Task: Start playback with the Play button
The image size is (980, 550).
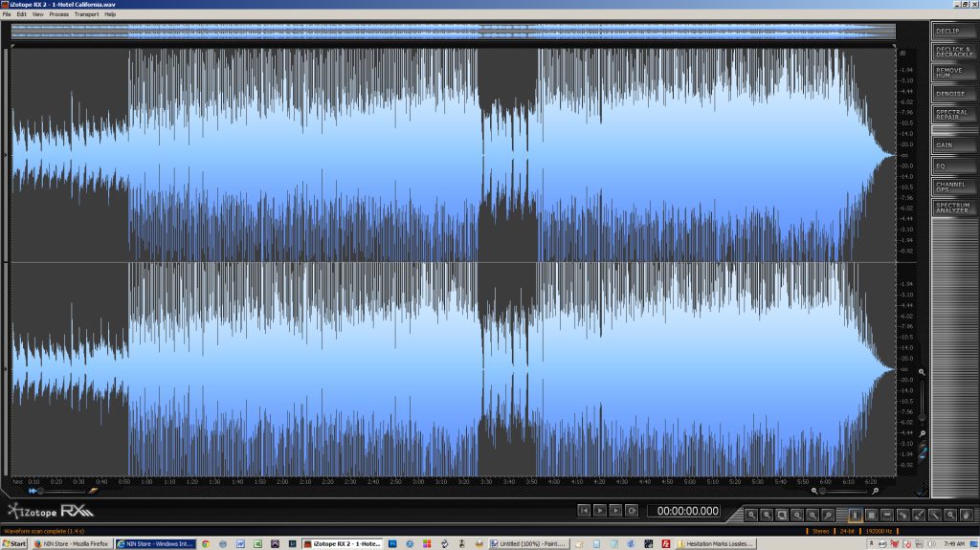Action: 599,511
